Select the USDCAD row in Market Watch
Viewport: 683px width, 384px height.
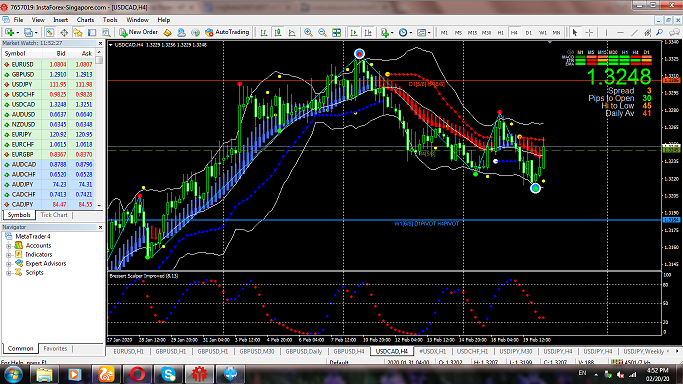[x=48, y=104]
